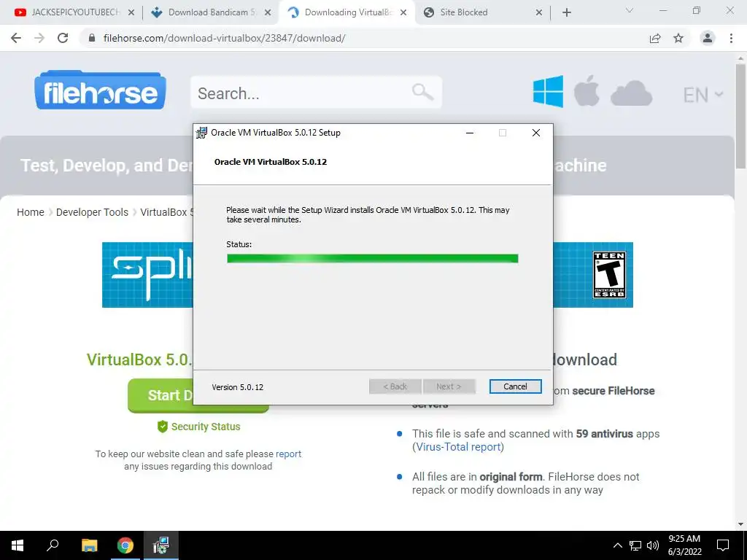This screenshot has height=560, width=747.
Task: Click the browser forward arrow
Action: tap(39, 38)
